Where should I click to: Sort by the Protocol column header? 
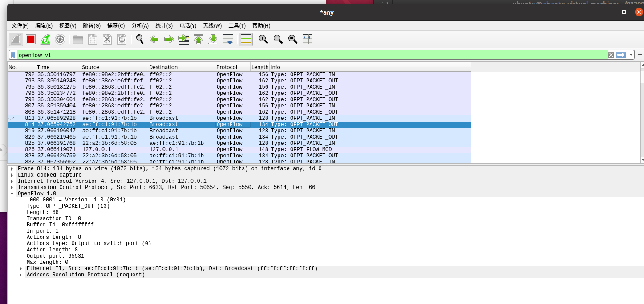point(233,67)
